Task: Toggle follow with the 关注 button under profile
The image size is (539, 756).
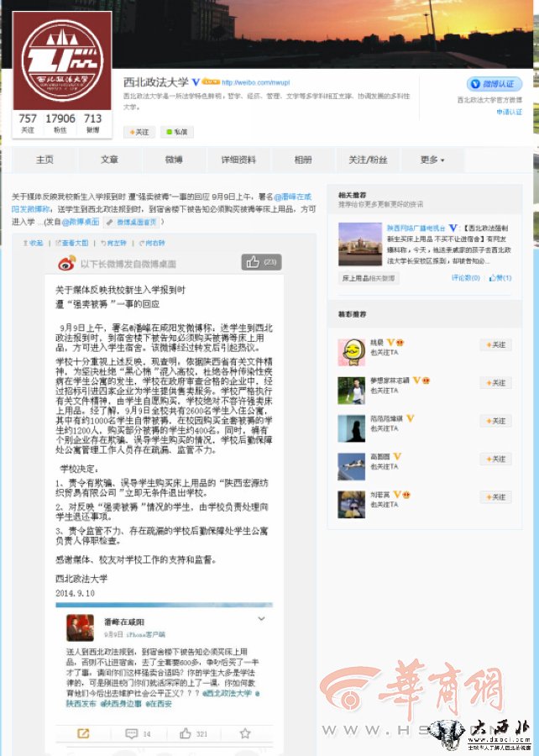Action: point(140,132)
